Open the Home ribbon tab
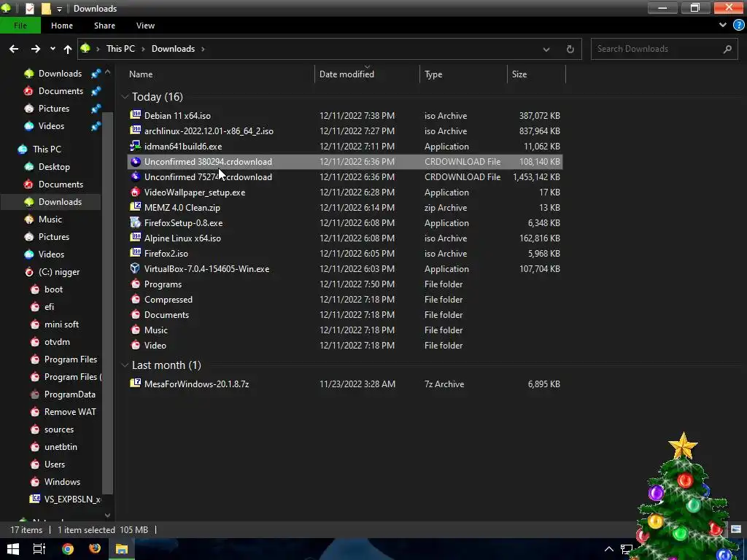The width and height of the screenshot is (747, 560). 62,26
